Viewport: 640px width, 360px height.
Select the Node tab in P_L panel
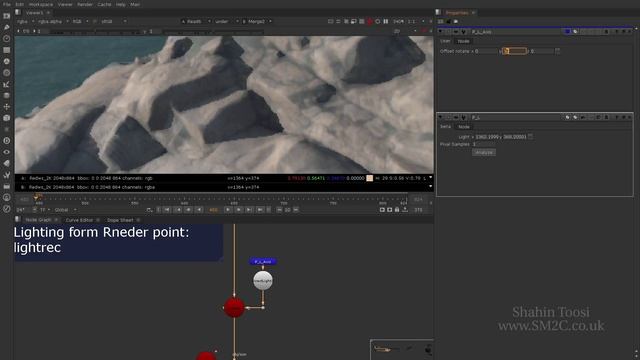[464, 127]
